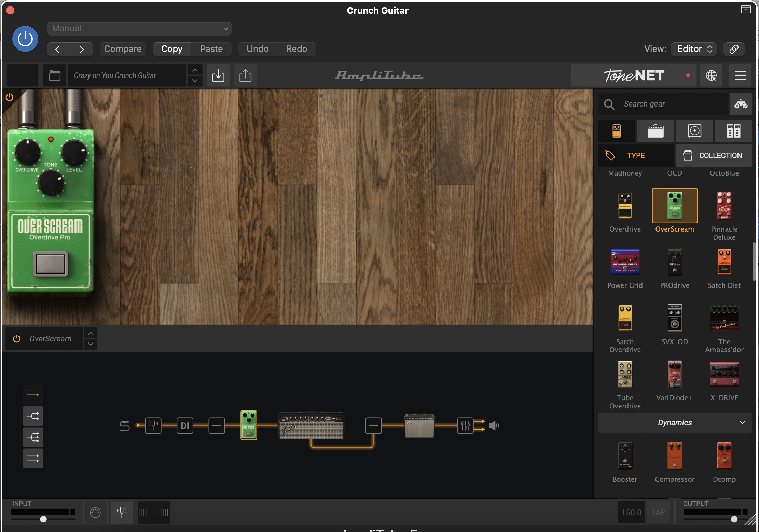Click the tuner block in signal chain
The image size is (759, 532).
tap(153, 425)
